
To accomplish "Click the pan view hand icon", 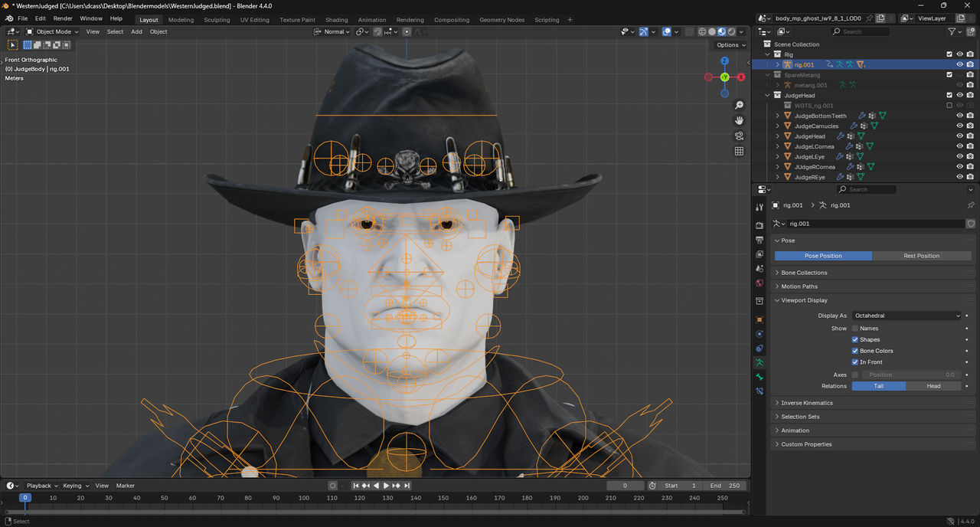I will [x=739, y=120].
